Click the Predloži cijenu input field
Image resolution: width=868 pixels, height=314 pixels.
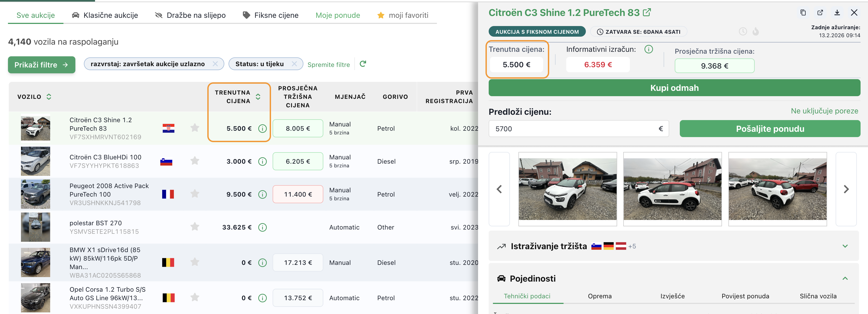click(x=573, y=129)
